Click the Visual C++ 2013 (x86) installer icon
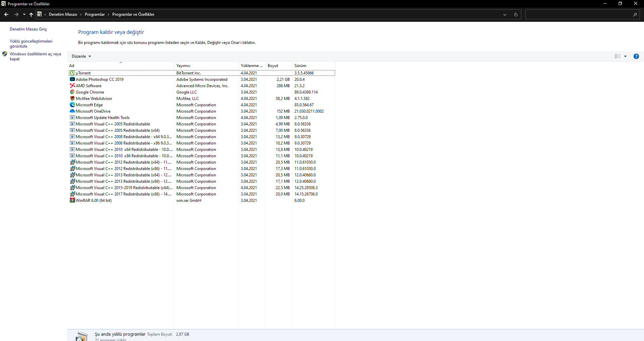 (72, 181)
